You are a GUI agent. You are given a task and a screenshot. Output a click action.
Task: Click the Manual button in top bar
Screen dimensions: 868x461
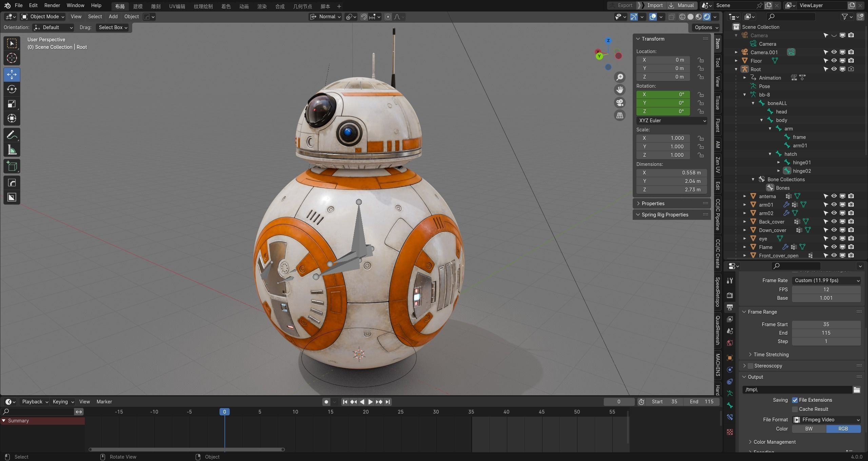(x=682, y=5)
